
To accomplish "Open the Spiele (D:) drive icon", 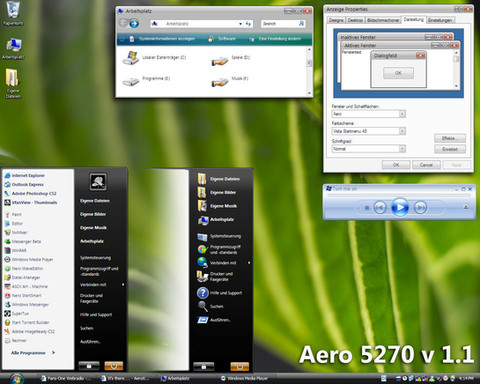I will click(x=220, y=61).
